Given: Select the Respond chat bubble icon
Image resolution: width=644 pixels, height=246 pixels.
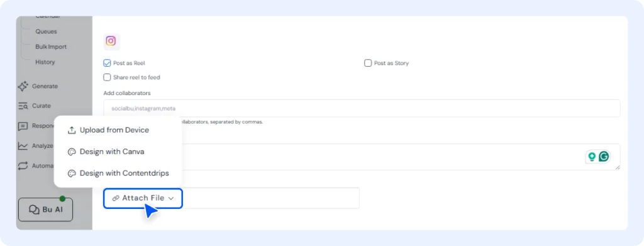Looking at the screenshot, I should [23, 126].
